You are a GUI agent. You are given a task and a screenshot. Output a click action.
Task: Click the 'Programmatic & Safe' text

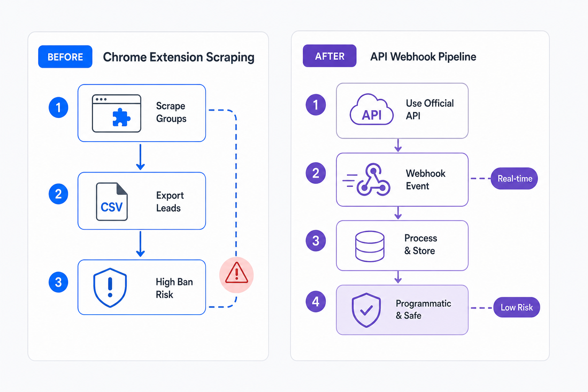[423, 309]
